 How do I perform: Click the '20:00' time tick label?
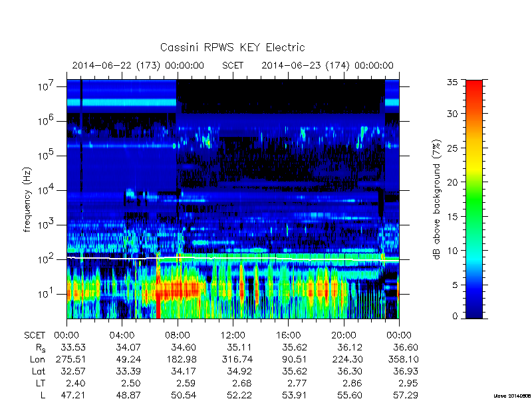point(344,335)
